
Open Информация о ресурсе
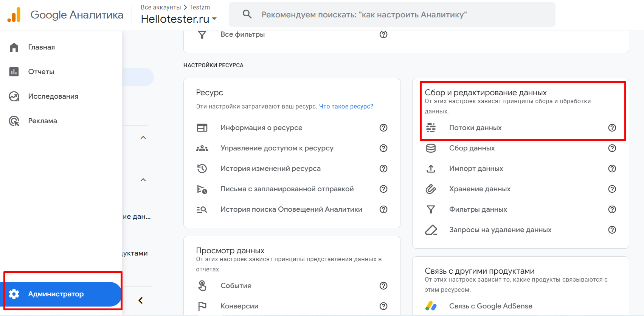(261, 128)
